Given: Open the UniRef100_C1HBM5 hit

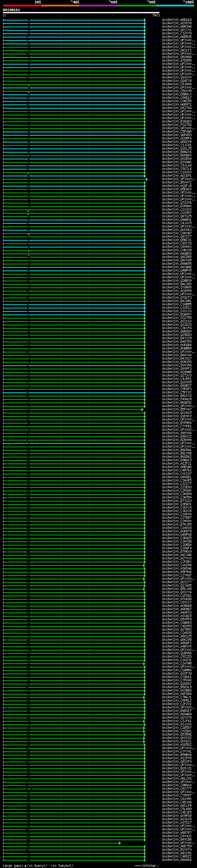Looking at the screenshot, I should pos(177,304).
